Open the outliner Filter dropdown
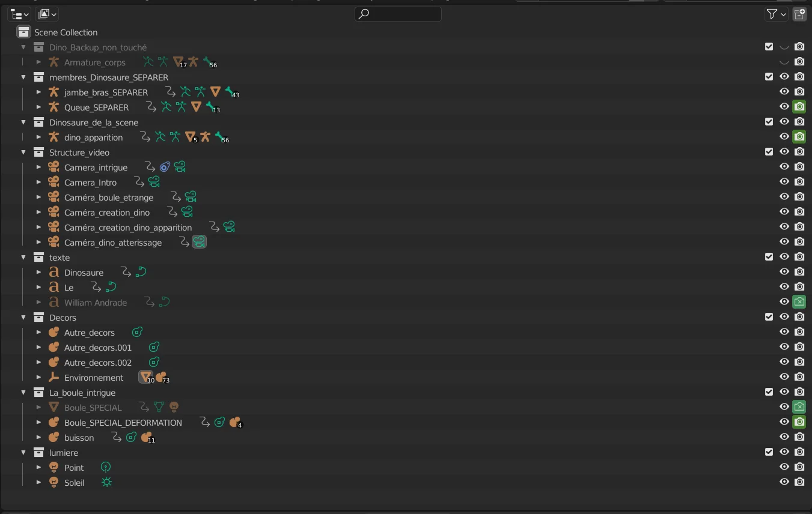 coord(776,14)
